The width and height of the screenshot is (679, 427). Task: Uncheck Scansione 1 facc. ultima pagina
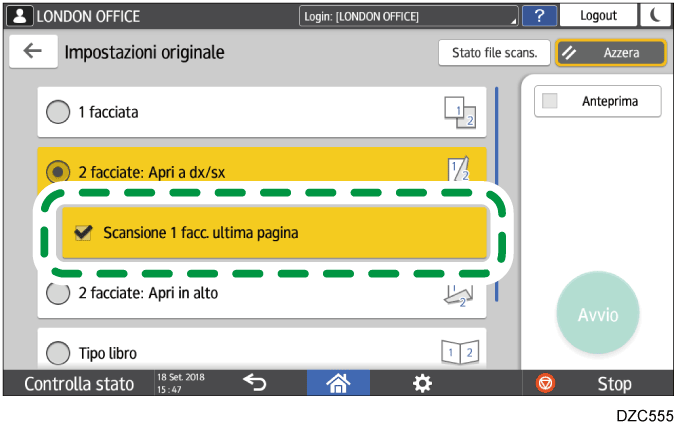pos(84,233)
